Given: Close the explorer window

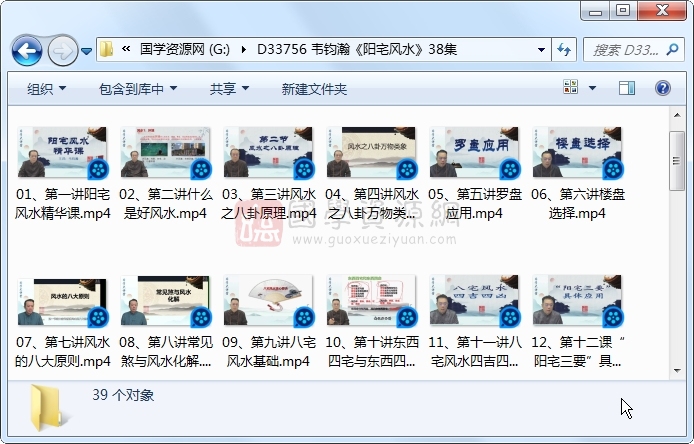Looking at the screenshot, I should [x=662, y=11].
